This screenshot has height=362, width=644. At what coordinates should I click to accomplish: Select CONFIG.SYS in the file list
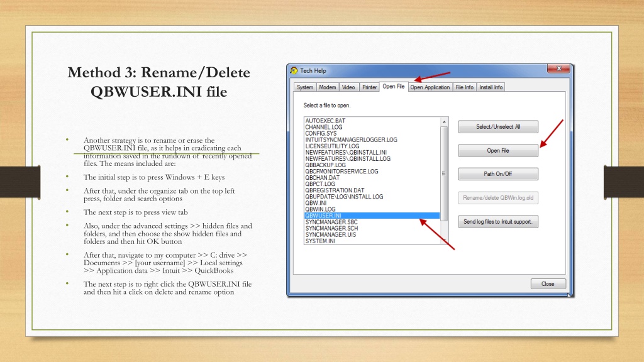coord(321,133)
